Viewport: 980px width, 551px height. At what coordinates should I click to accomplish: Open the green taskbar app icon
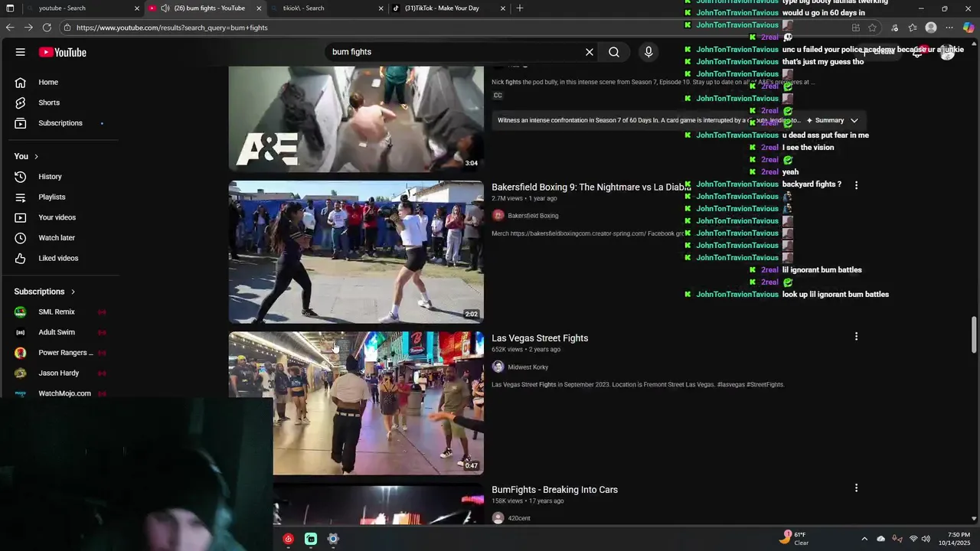pyautogui.click(x=311, y=539)
